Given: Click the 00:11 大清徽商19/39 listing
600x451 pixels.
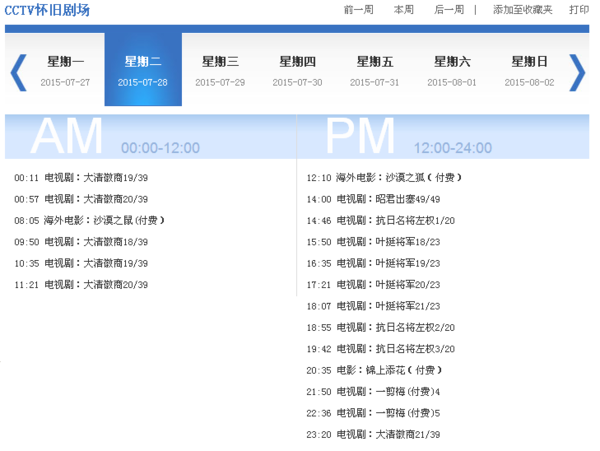Looking at the screenshot, I should pos(81,178).
